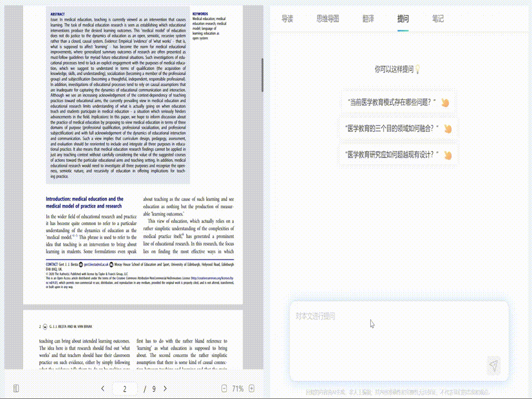Image resolution: width=532 pixels, height=399 pixels.
Task: Select the 提问 tab
Action: point(403,19)
